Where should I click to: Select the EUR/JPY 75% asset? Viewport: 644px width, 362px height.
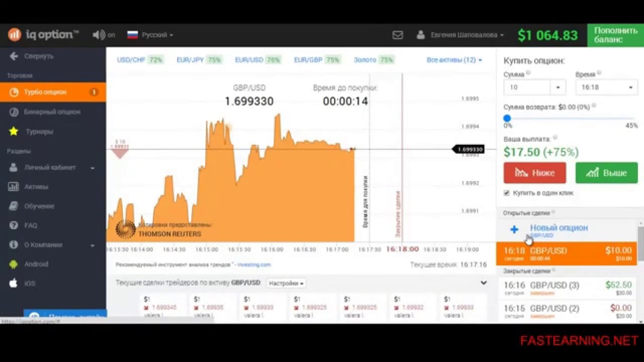click(199, 60)
